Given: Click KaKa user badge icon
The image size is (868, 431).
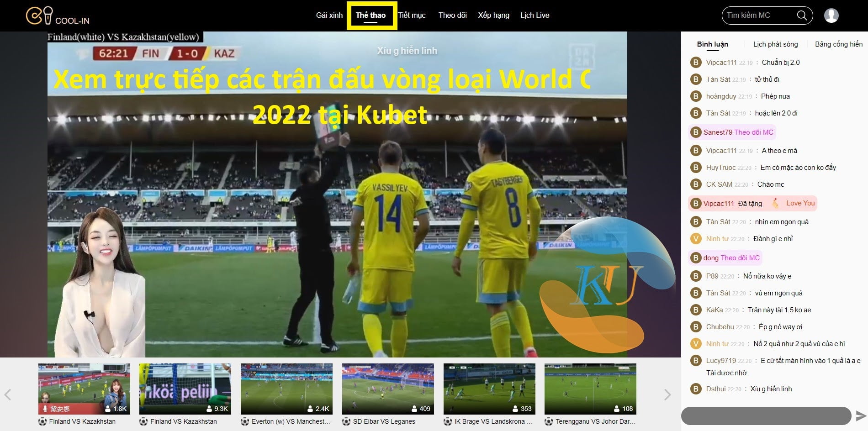Looking at the screenshot, I should [x=696, y=310].
